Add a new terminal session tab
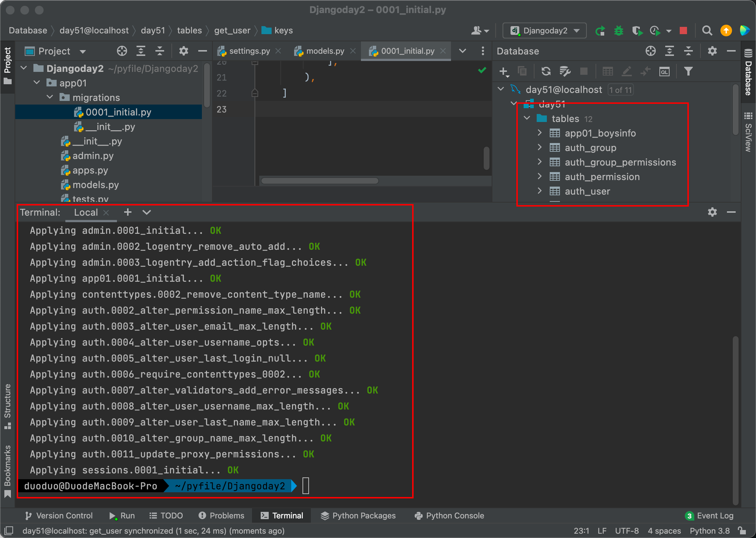 tap(127, 212)
